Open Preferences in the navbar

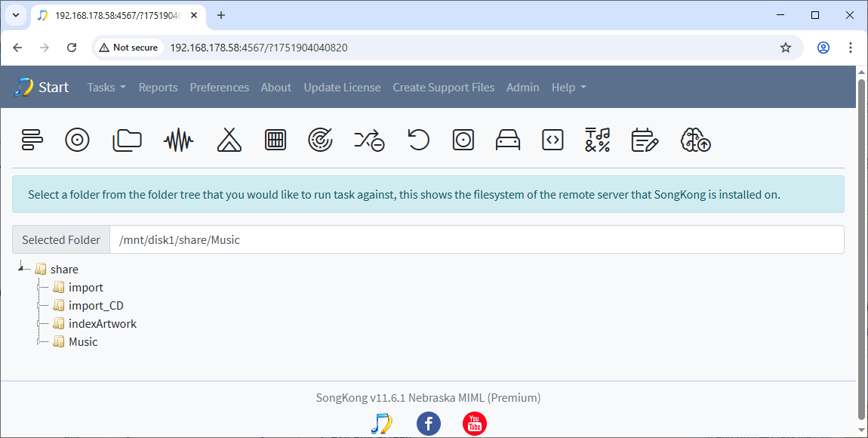coord(219,88)
